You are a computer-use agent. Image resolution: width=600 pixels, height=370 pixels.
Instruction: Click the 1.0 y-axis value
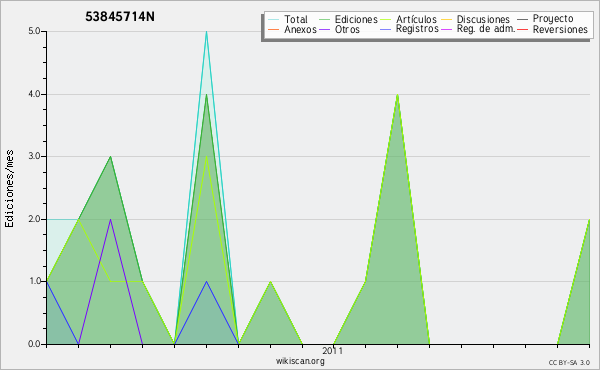(34, 281)
